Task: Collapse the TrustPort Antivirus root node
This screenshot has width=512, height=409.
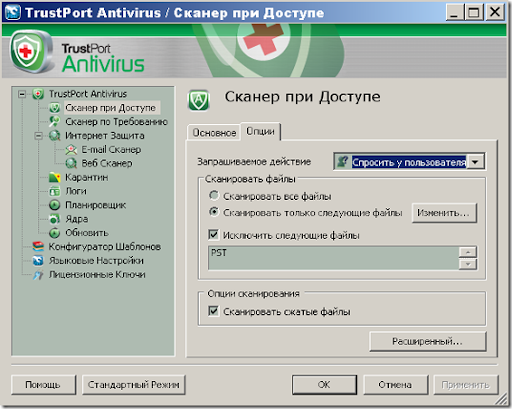Action: (x=22, y=94)
